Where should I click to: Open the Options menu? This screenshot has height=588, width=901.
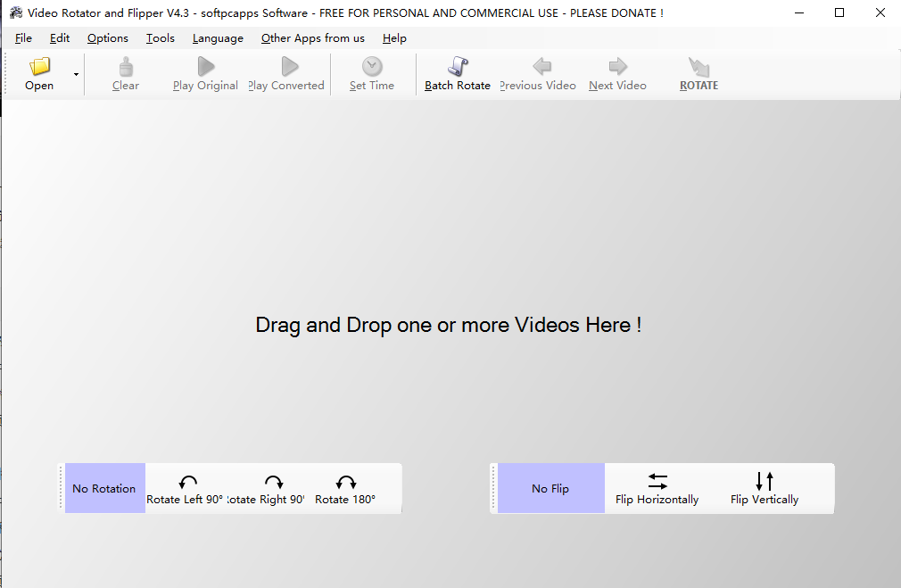108,38
